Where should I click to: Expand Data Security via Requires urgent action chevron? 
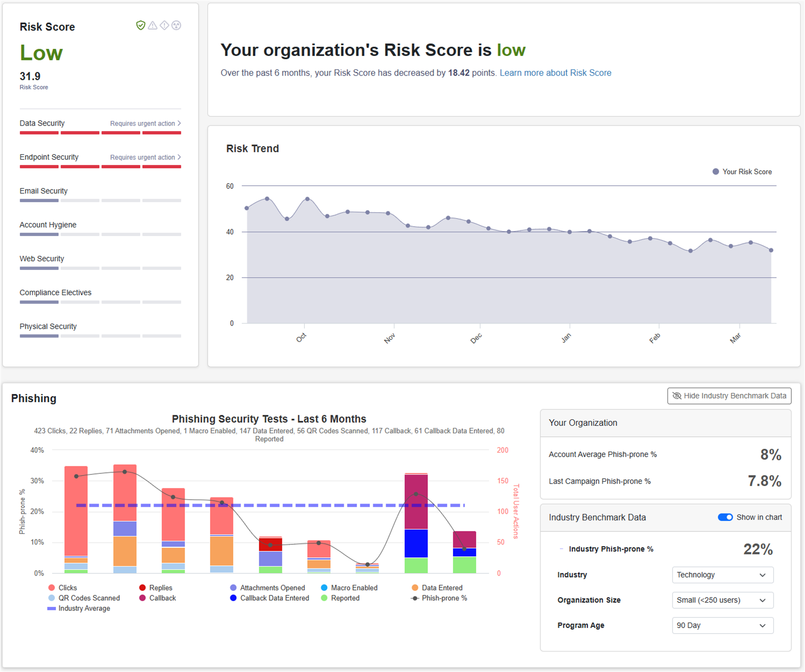coord(179,123)
